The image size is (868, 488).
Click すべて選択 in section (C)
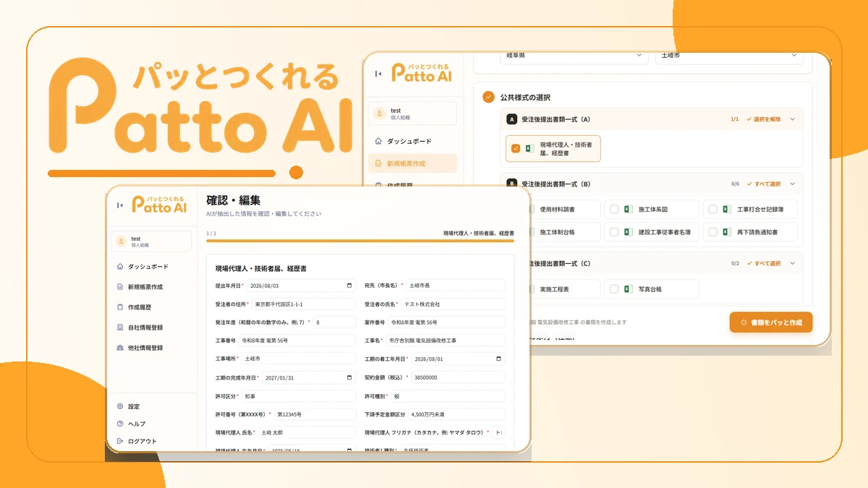[763, 263]
